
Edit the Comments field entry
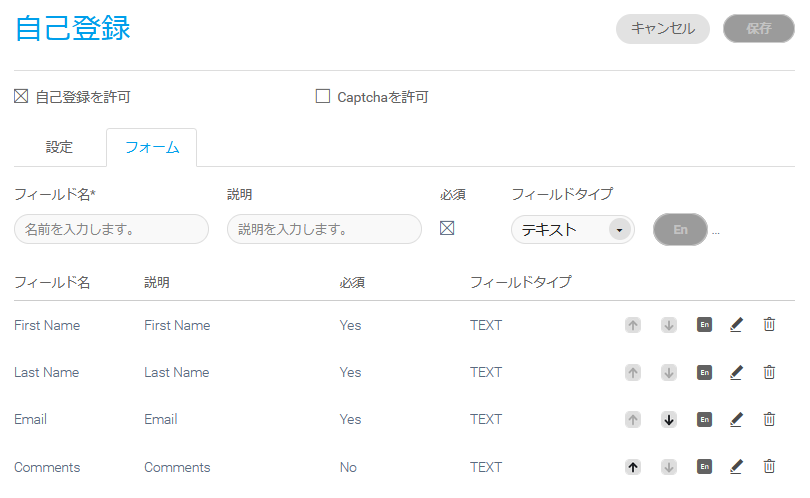pyautogui.click(x=736, y=467)
